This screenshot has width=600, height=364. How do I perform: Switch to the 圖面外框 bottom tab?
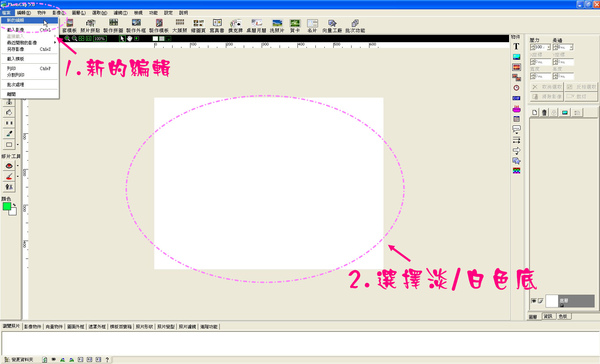click(75, 326)
